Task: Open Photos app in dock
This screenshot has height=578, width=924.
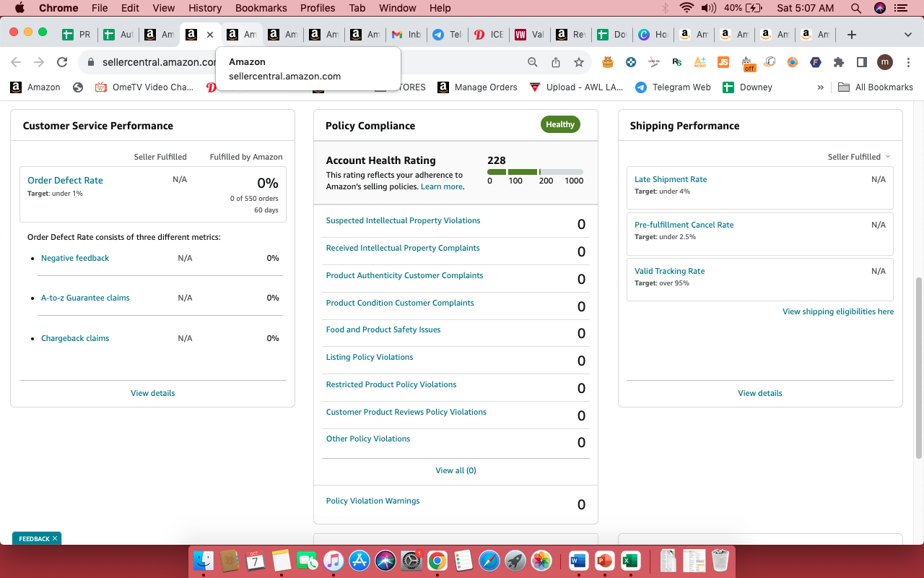Action: [541, 561]
